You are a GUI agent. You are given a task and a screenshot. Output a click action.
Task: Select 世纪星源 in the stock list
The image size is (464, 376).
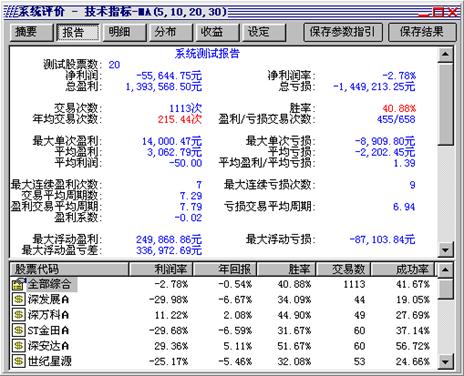pyautogui.click(x=50, y=361)
